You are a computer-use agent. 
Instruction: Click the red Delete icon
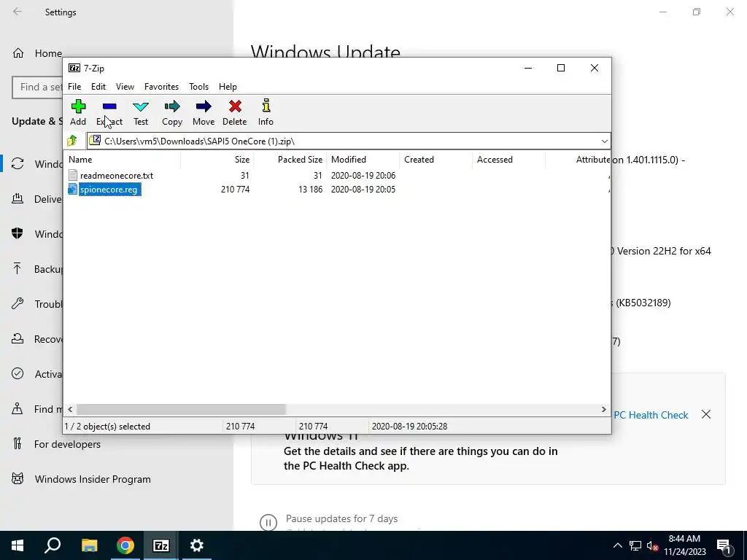click(x=235, y=106)
